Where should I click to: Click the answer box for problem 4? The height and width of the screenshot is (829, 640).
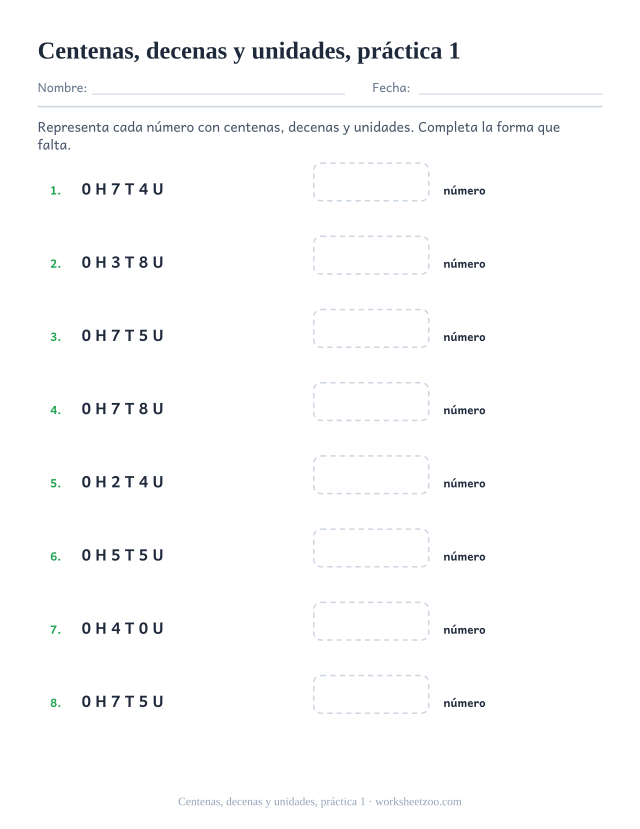tap(370, 402)
